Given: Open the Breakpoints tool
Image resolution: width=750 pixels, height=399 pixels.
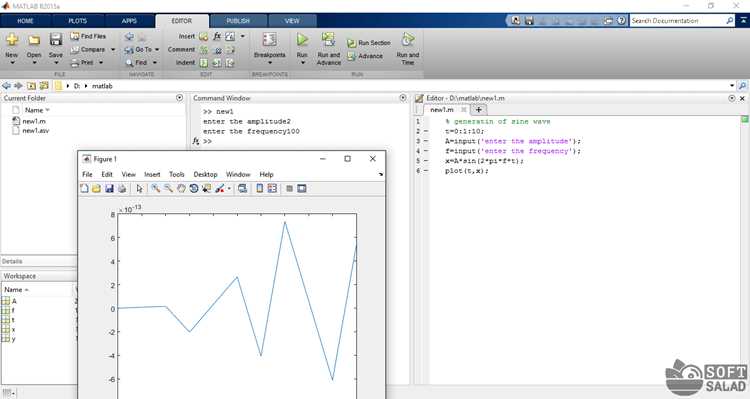Looking at the screenshot, I should click(x=269, y=47).
